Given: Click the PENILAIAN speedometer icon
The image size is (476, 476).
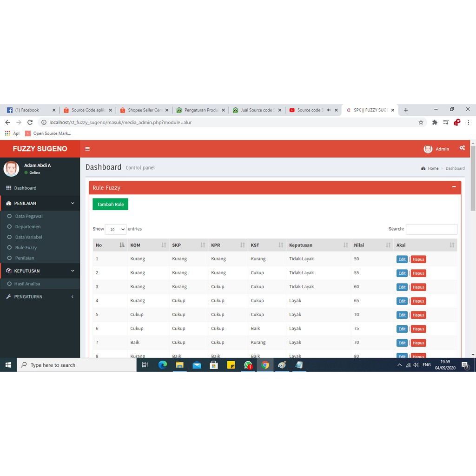Looking at the screenshot, I should 9,203.
